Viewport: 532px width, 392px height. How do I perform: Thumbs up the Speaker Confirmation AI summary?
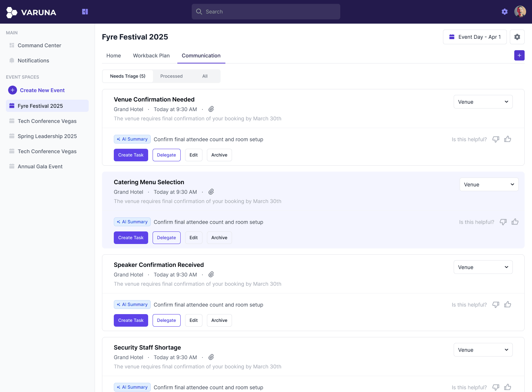click(508, 305)
